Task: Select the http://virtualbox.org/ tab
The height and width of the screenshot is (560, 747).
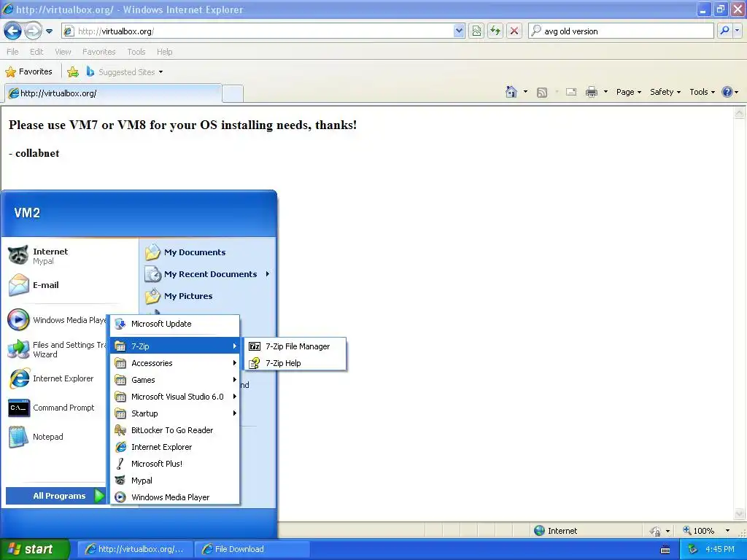Action: 113,93
